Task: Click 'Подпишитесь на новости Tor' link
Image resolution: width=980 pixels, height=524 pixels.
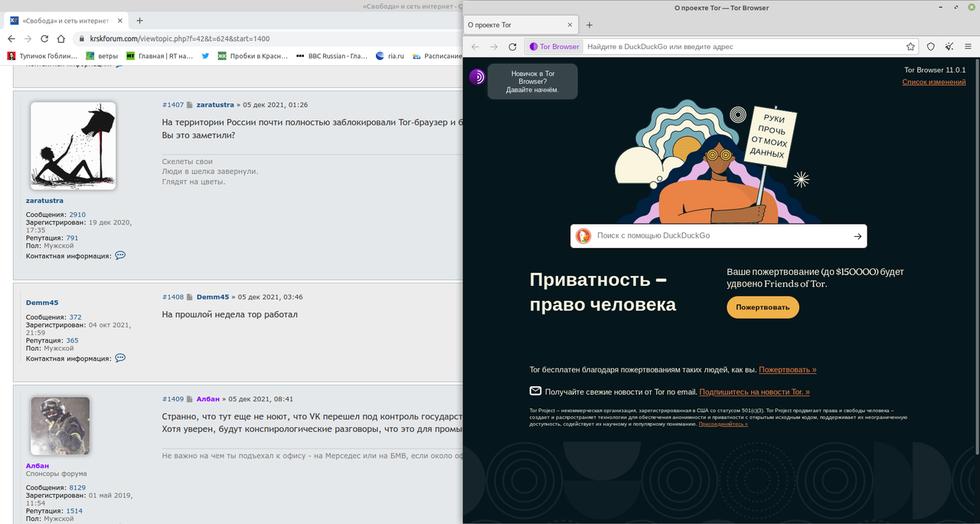Action: pos(754,391)
